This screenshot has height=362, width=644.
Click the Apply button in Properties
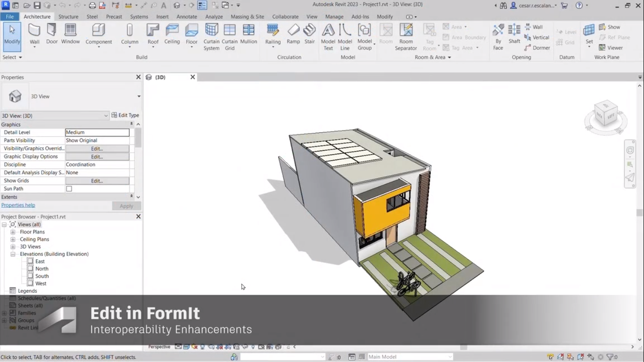click(x=126, y=206)
